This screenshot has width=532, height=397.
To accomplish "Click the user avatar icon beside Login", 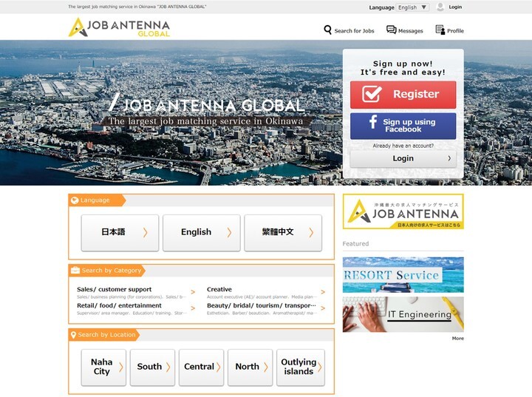I will (x=440, y=7).
